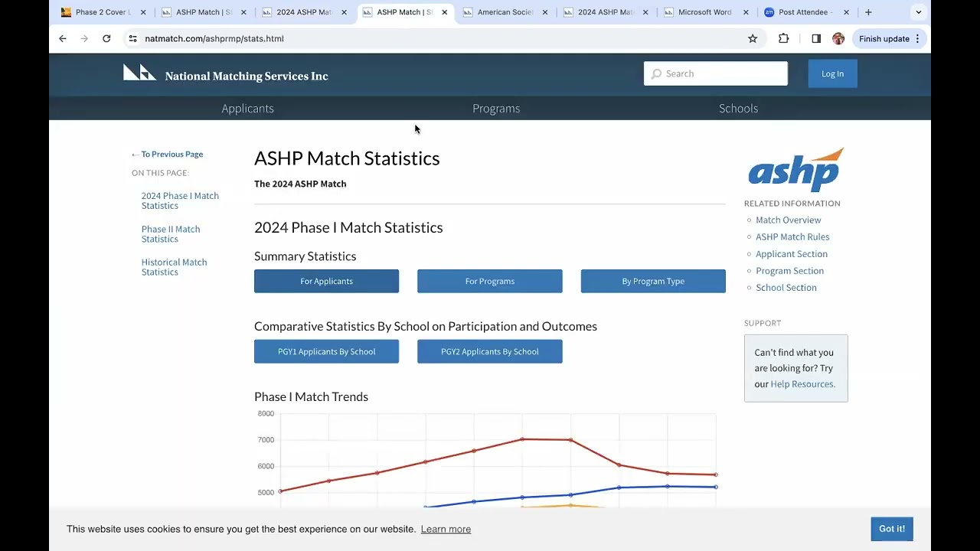980x551 pixels.
Task: Click the National Matching Services logo
Action: (226, 74)
